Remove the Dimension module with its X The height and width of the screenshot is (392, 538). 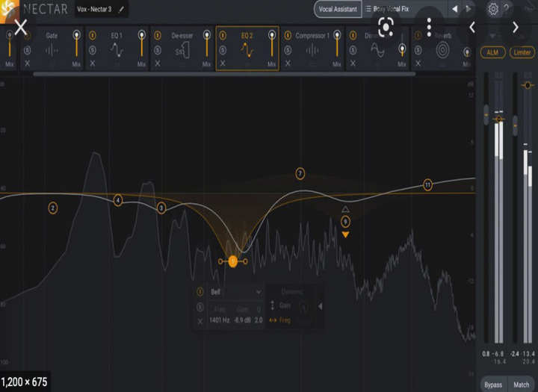(353, 63)
